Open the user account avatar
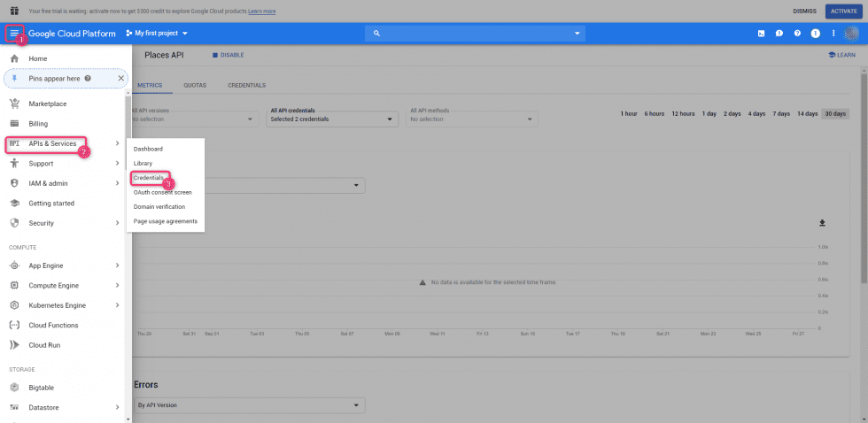 tap(851, 33)
